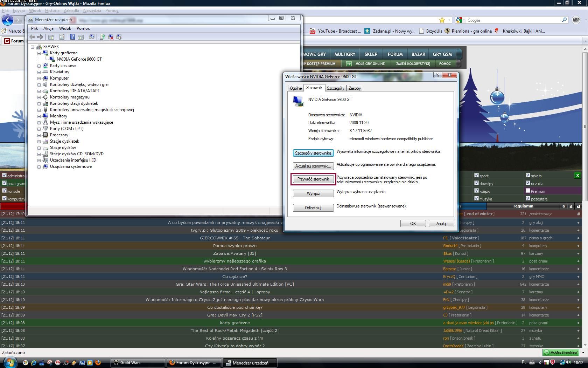Open the Akcja menu in Device Manager
Image resolution: width=588 pixels, height=368 pixels.
[x=48, y=28]
